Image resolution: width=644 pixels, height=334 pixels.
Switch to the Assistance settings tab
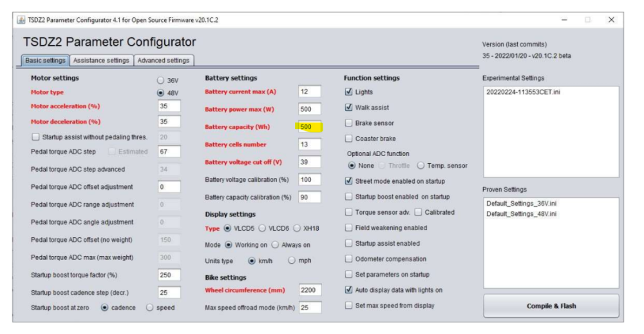pyautogui.click(x=101, y=61)
